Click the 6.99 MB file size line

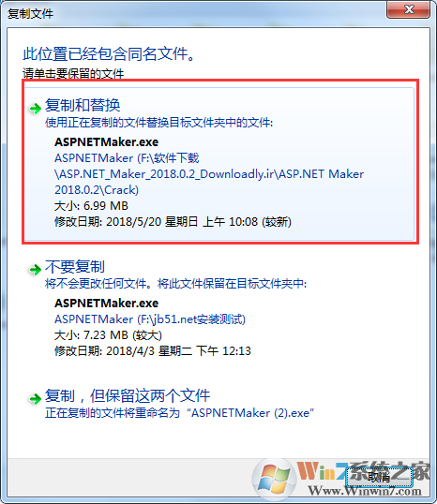click(x=91, y=206)
